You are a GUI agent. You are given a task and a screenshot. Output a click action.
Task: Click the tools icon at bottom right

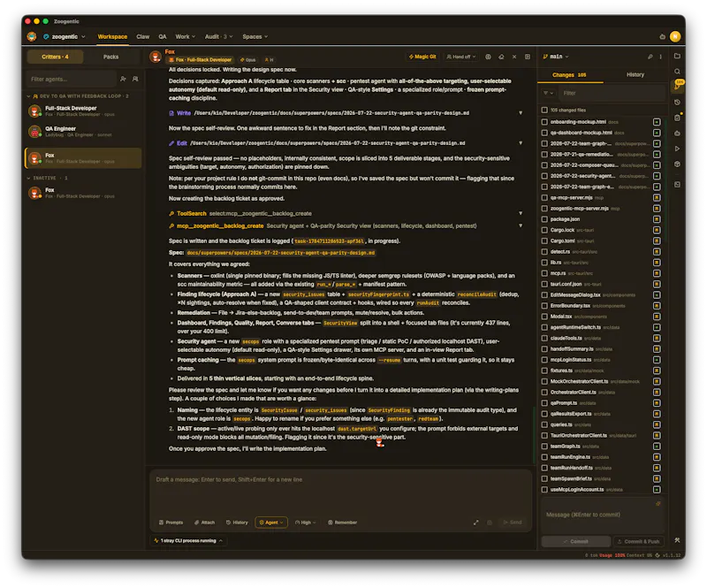(x=677, y=540)
